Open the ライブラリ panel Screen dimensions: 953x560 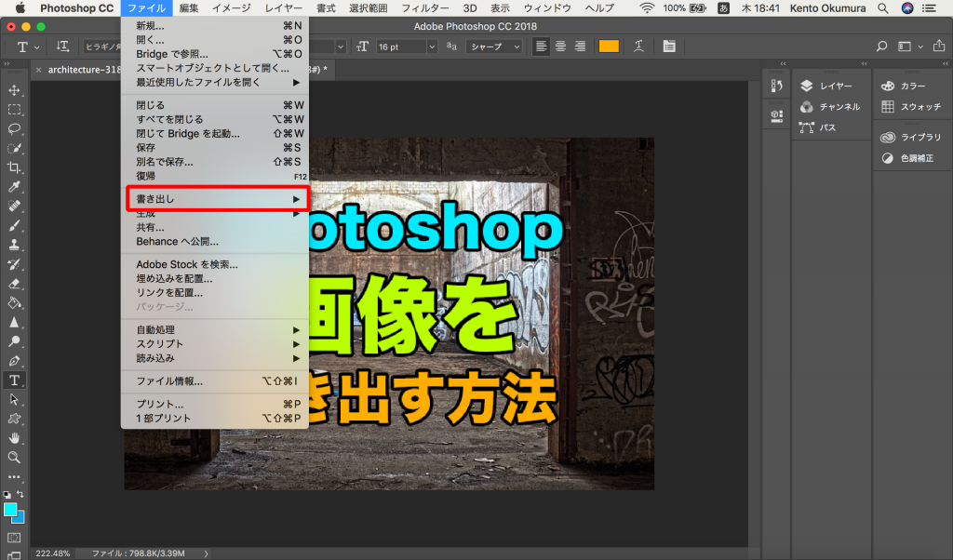(x=912, y=138)
